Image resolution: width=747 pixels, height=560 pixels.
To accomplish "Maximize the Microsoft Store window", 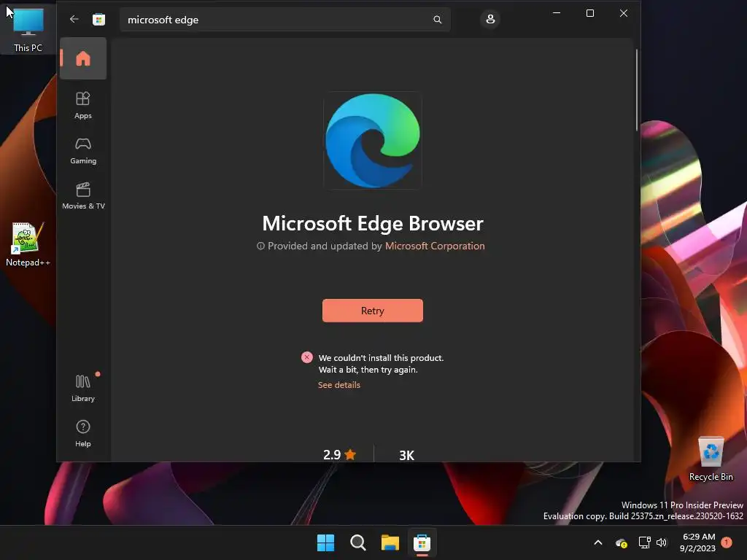I will (589, 13).
